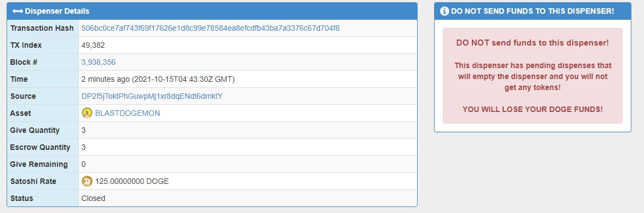Click the Time value timestamp
The image size is (644, 213).
[x=158, y=80]
